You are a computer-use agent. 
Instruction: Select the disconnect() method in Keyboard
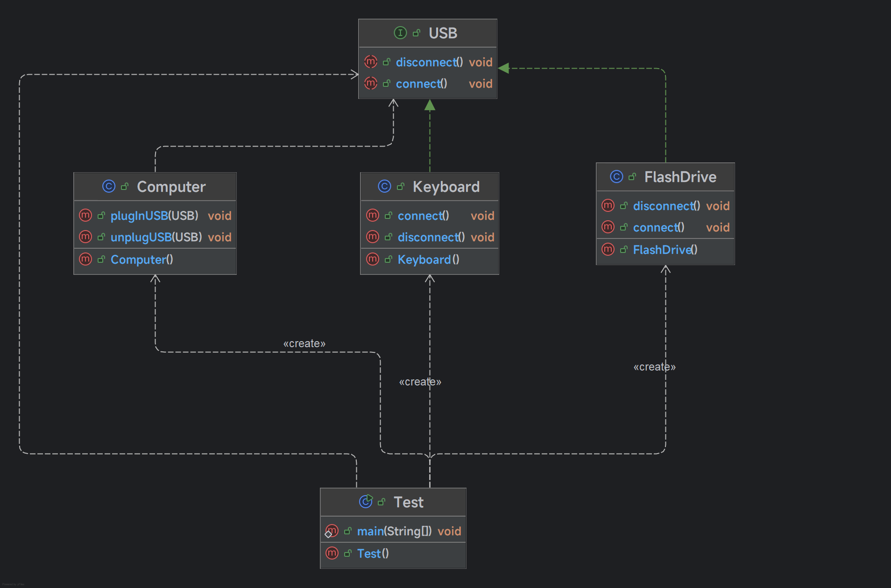click(x=431, y=238)
